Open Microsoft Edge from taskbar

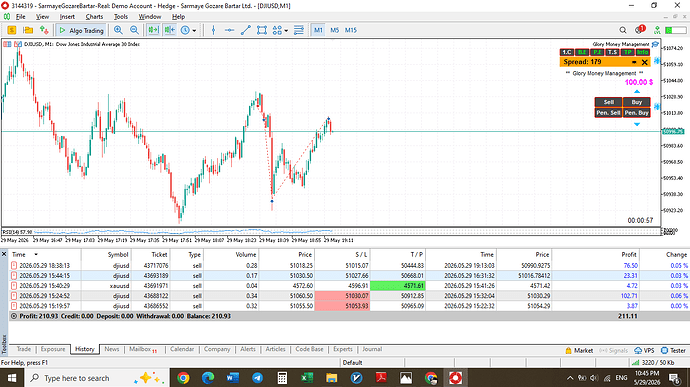tap(208, 378)
